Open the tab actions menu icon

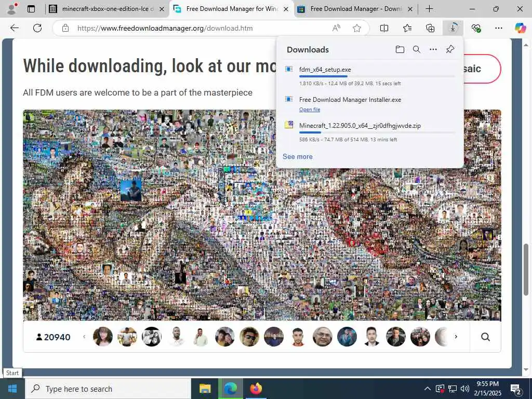[x=31, y=9]
